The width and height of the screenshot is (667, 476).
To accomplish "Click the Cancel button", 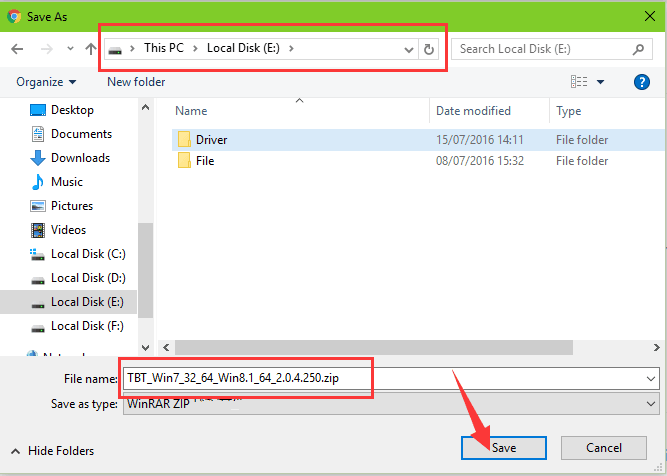I will point(604,448).
